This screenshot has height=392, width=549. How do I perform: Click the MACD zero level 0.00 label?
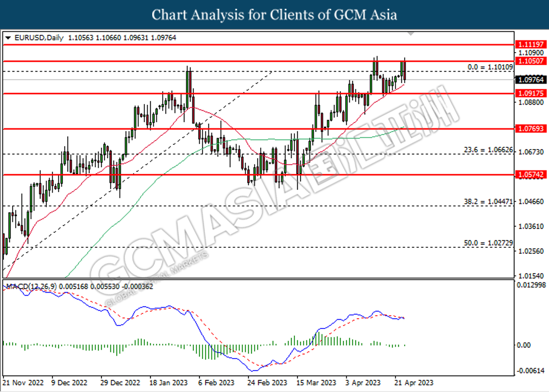click(x=523, y=345)
